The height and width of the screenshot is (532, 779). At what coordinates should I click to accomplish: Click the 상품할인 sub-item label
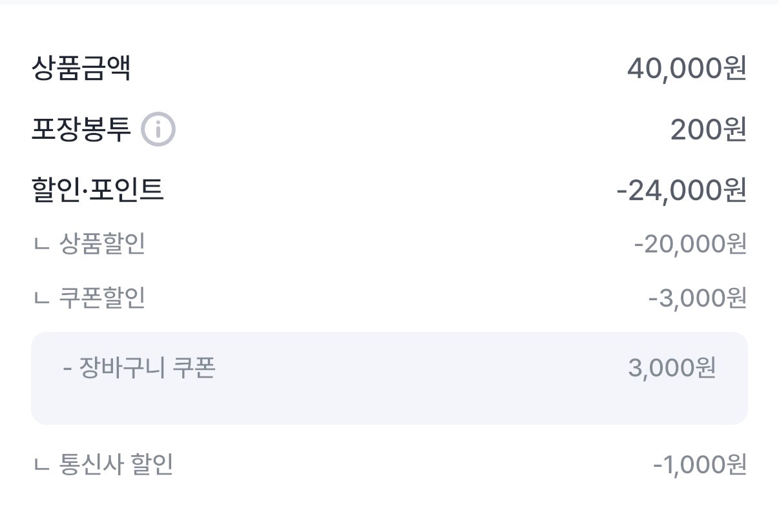point(102,244)
